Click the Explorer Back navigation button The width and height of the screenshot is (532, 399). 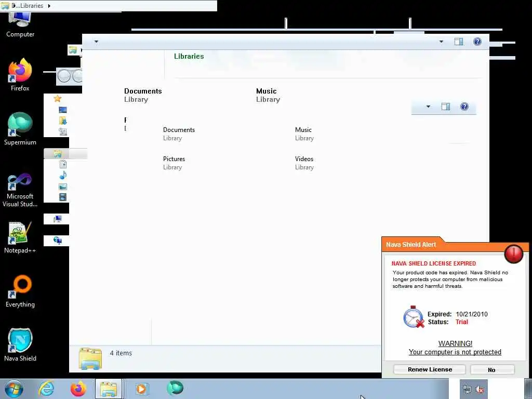coord(63,76)
